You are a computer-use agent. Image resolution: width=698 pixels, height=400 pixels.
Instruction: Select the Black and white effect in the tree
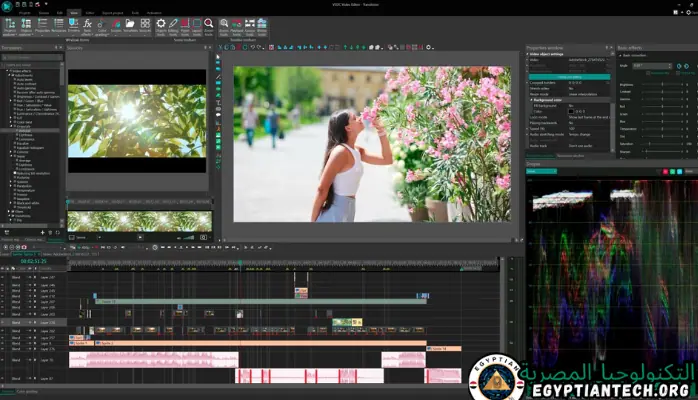click(x=28, y=203)
